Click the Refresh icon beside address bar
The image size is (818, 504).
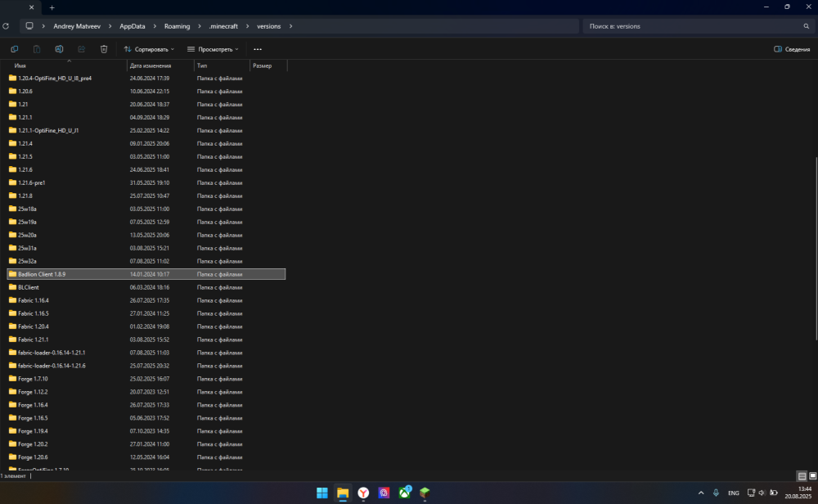tap(6, 26)
